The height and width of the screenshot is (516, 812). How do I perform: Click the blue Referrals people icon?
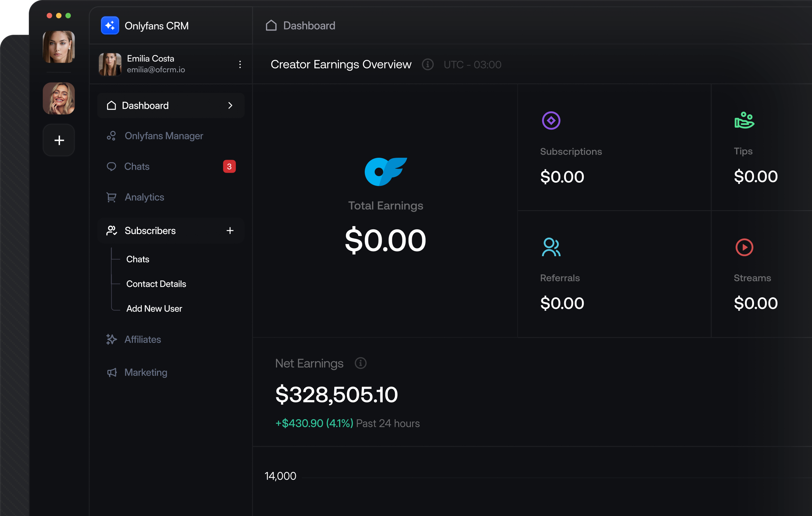coord(551,247)
